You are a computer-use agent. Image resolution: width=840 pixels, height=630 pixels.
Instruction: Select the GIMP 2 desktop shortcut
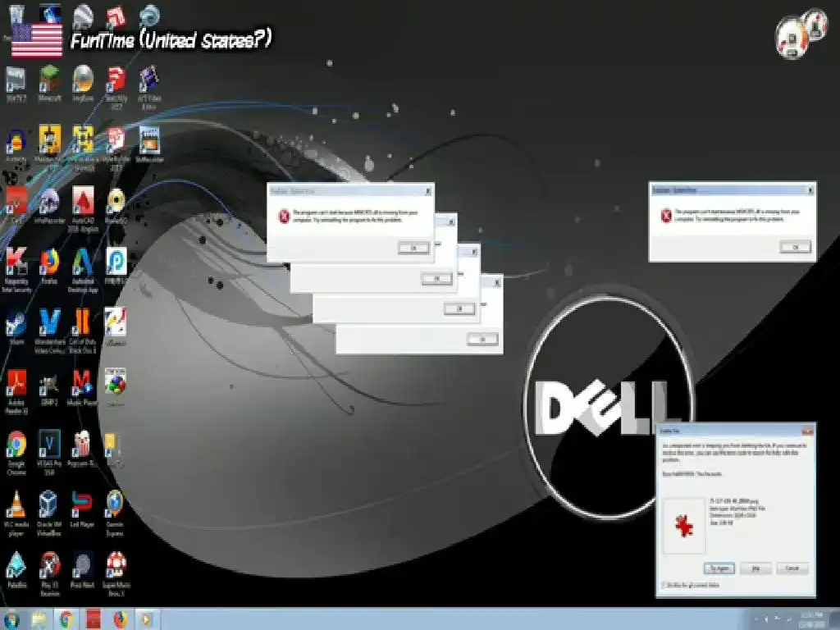click(x=49, y=389)
